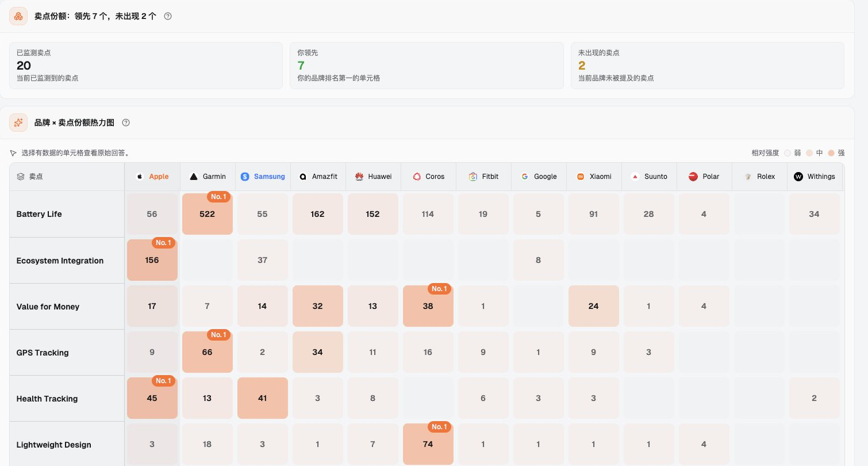Viewport: 868px width, 466px height.
Task: Open Coros Lightweight Design cell 74
Action: pos(428,444)
